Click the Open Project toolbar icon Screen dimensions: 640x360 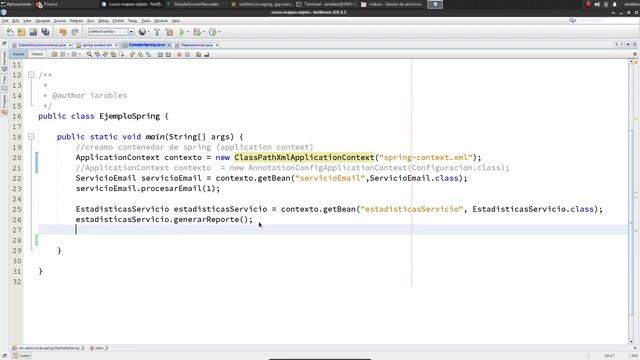pos(33,32)
